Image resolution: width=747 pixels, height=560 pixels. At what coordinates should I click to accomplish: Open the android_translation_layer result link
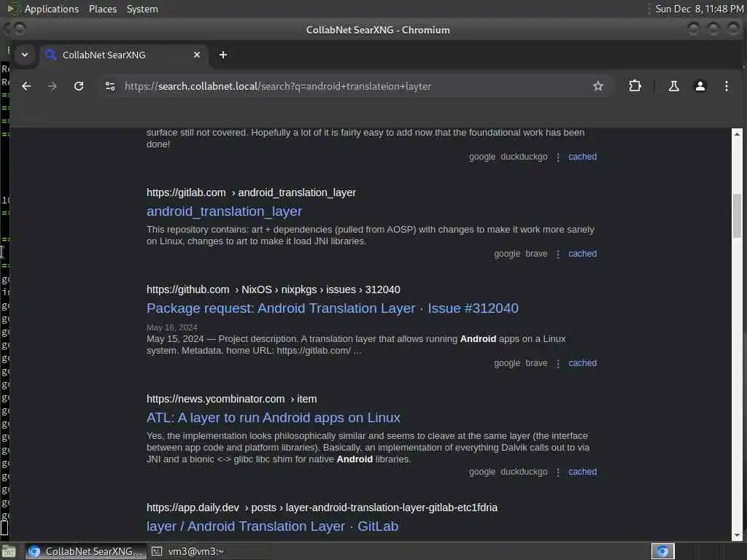(224, 211)
